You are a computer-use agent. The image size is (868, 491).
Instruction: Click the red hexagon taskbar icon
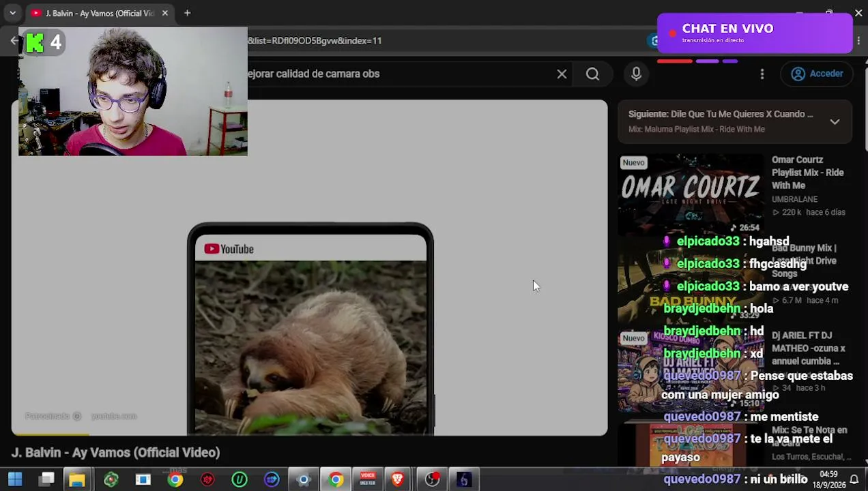coord(207,479)
